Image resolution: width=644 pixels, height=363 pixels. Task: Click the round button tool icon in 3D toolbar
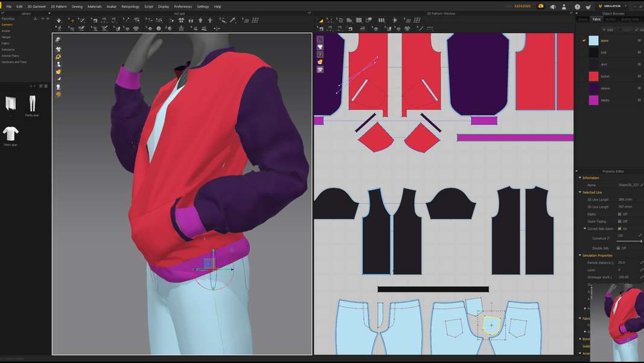[159, 28]
